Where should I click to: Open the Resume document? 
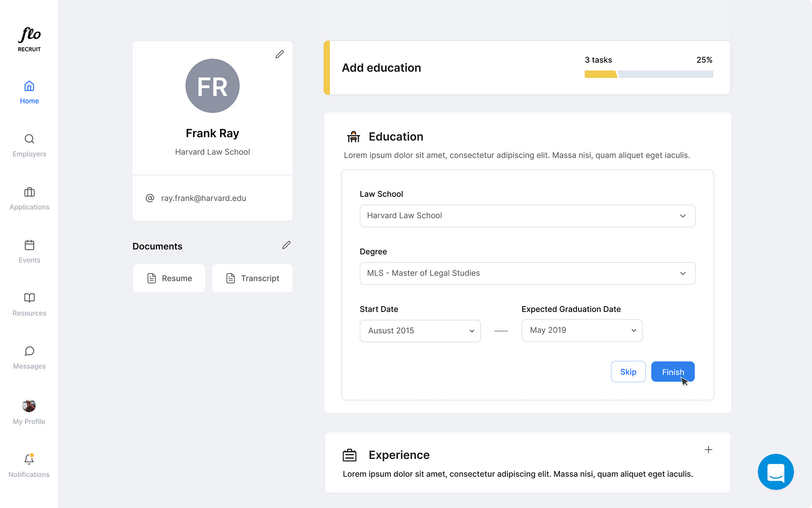pos(169,278)
